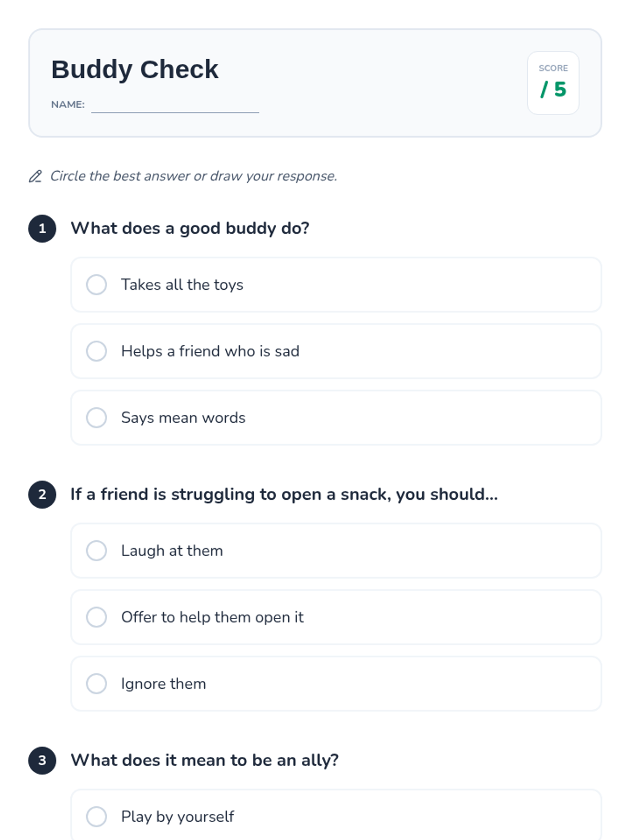Click the "Says mean words" answer text

coord(183,418)
